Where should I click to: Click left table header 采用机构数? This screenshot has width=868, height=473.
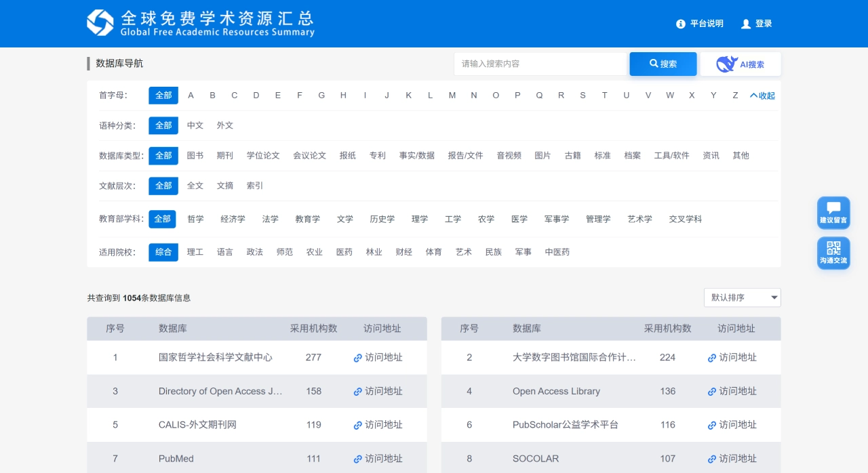pos(313,329)
